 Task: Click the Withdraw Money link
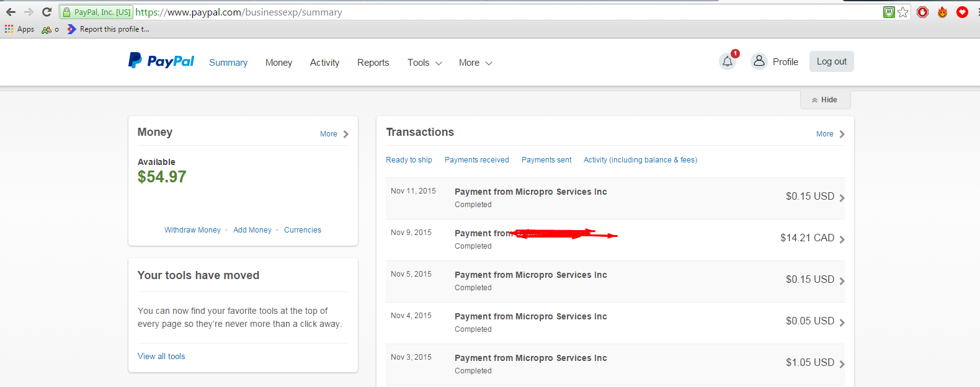192,230
